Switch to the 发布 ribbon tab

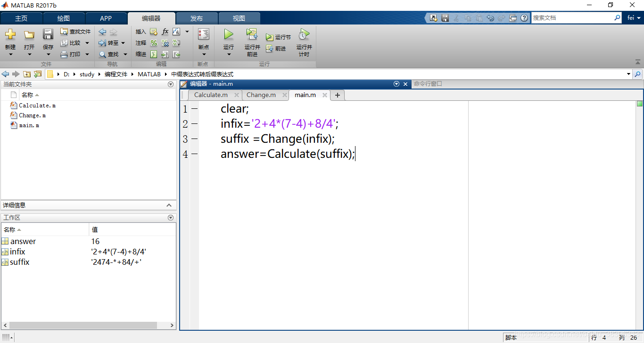197,18
